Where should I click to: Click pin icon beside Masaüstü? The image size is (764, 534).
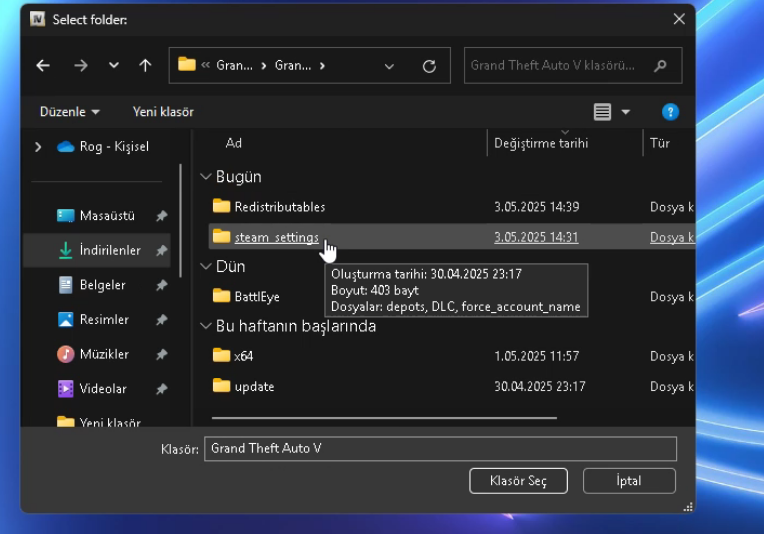click(161, 215)
